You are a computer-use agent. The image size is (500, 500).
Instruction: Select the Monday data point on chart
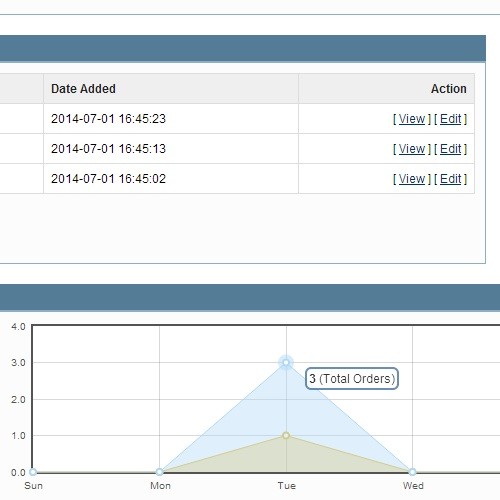point(159,472)
